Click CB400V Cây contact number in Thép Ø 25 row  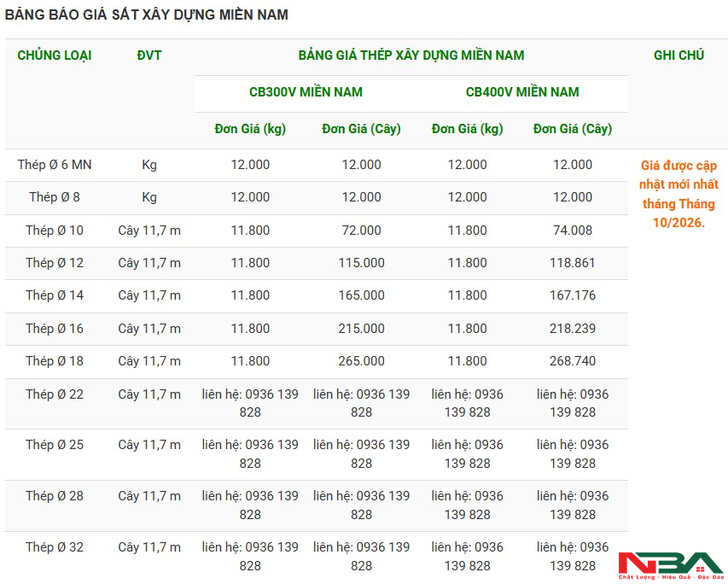573,454
